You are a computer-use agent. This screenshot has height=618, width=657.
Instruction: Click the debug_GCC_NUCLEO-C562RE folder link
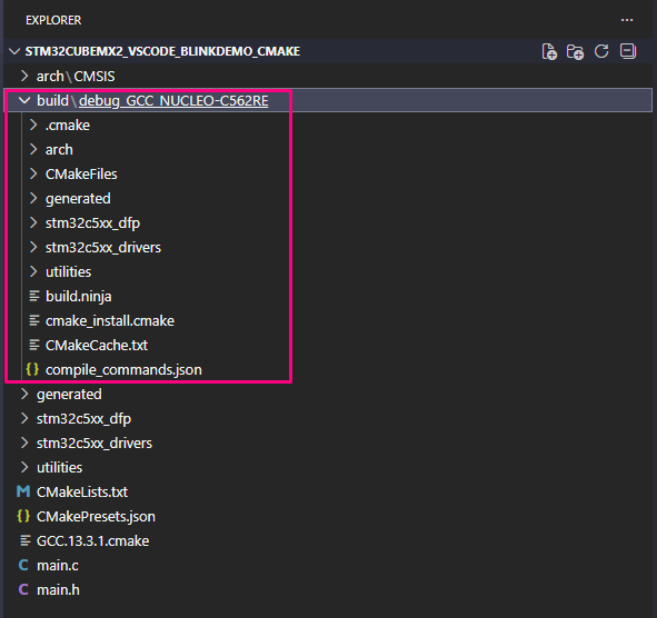coord(173,101)
